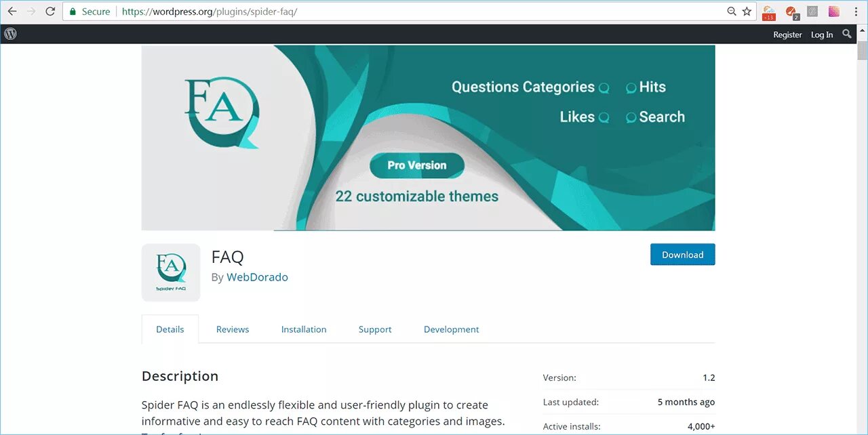Open the red extension with badge 2

pos(791,12)
